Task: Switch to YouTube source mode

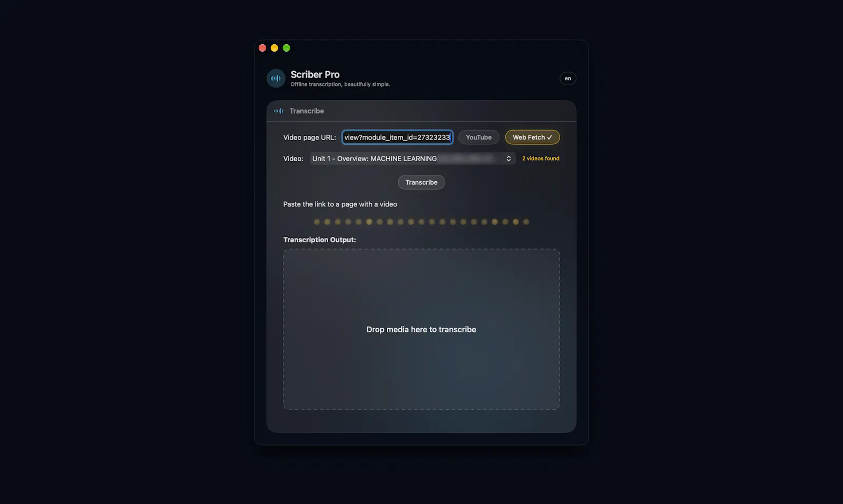Action: tap(478, 137)
